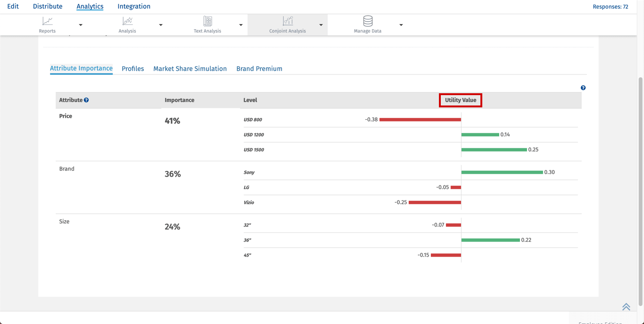
Task: Switch to the Profiles tab
Action: (x=132, y=69)
